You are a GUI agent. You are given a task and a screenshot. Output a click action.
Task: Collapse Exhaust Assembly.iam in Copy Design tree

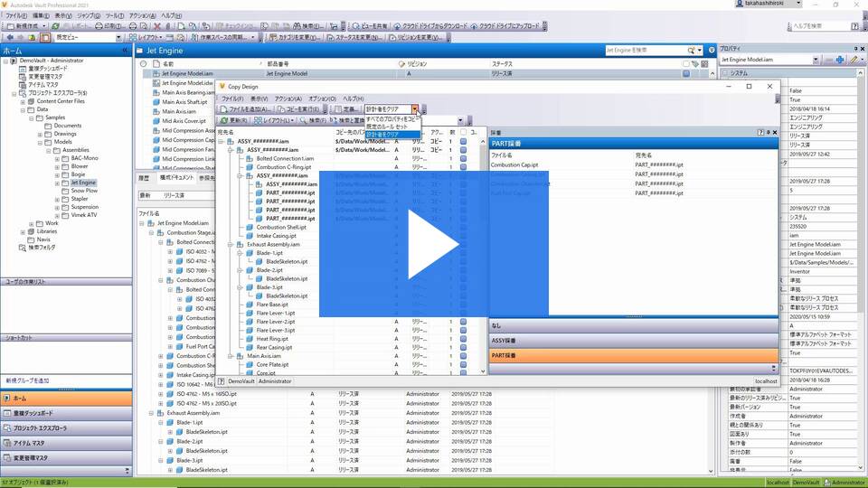click(230, 244)
